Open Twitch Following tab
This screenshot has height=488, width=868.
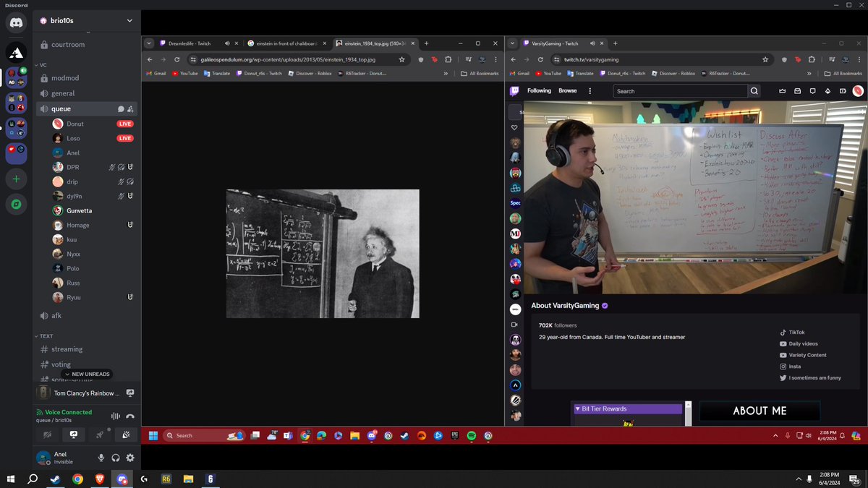pos(539,91)
